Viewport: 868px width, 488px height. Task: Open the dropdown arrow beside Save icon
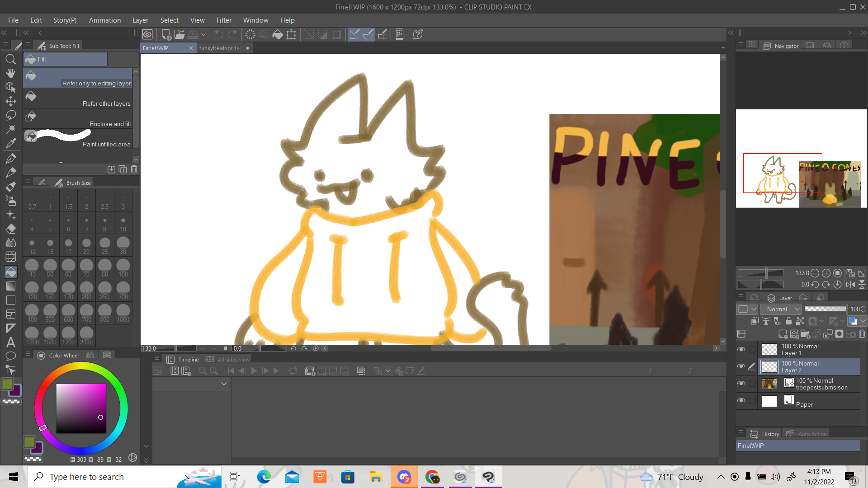pyautogui.click(x=203, y=34)
